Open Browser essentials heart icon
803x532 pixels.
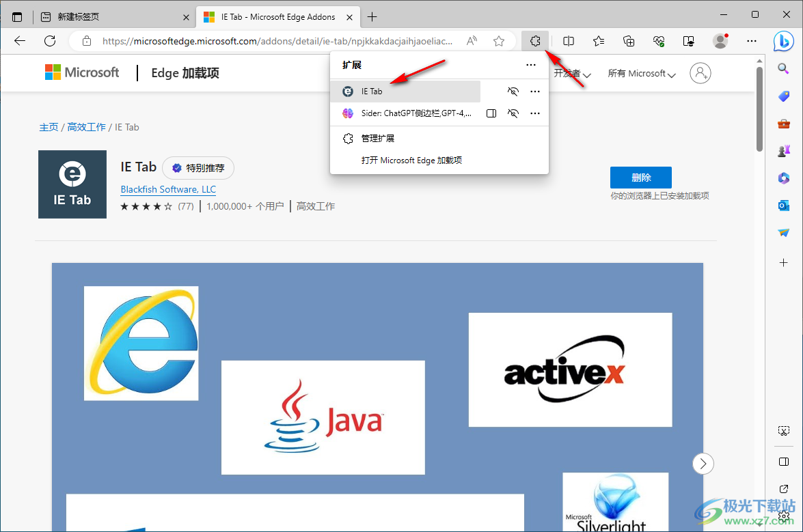tap(659, 41)
